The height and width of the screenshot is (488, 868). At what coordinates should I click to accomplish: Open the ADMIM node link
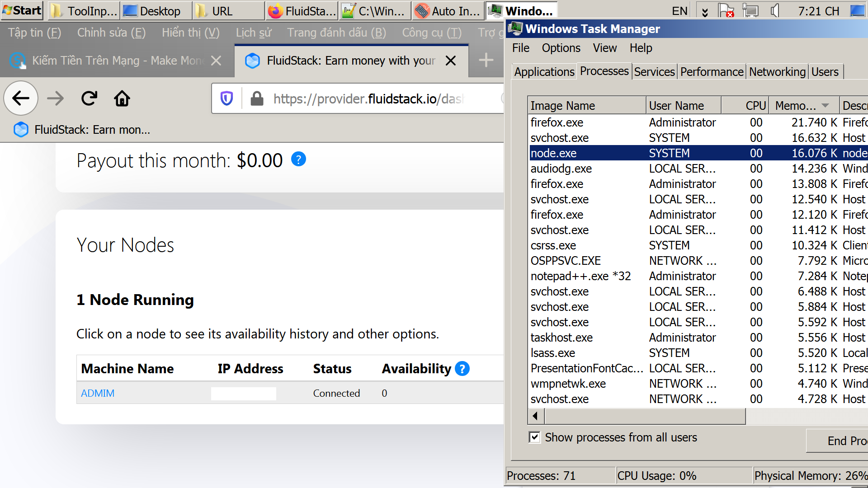pyautogui.click(x=98, y=393)
